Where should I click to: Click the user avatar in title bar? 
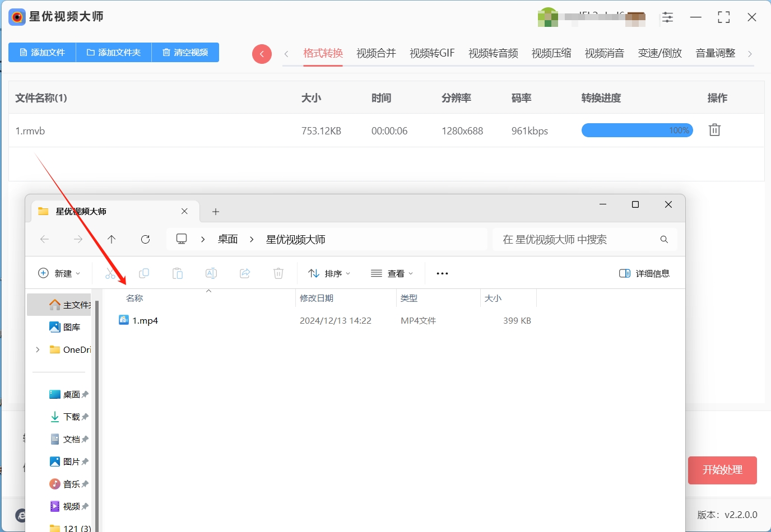pos(547,17)
